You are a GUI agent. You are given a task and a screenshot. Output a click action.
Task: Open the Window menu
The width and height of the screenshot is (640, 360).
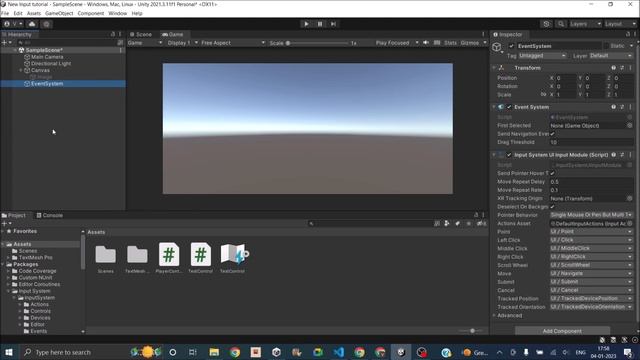click(x=118, y=13)
